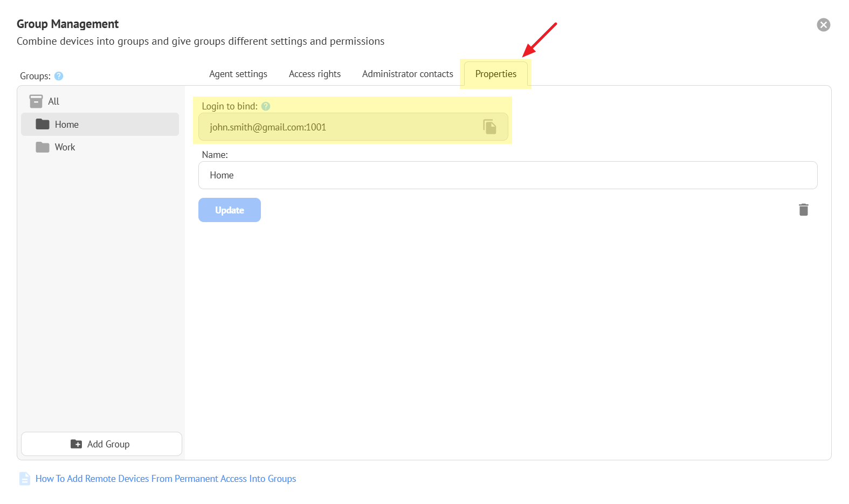Click the dark folder icon for Home group

click(43, 125)
